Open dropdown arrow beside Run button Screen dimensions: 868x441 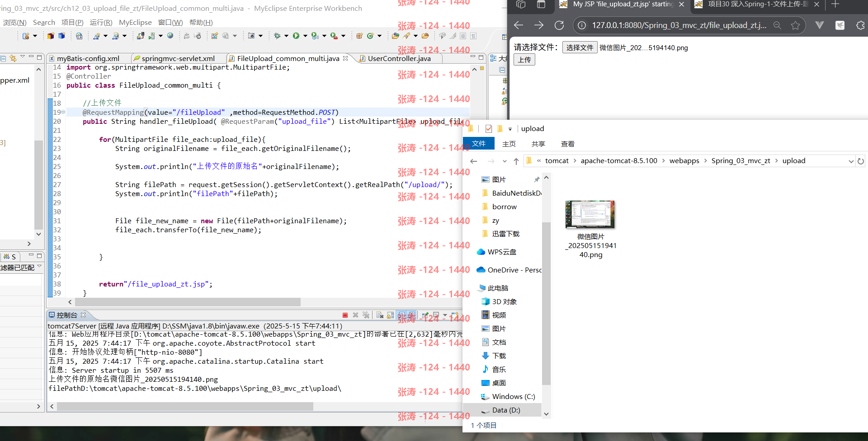[x=305, y=36]
